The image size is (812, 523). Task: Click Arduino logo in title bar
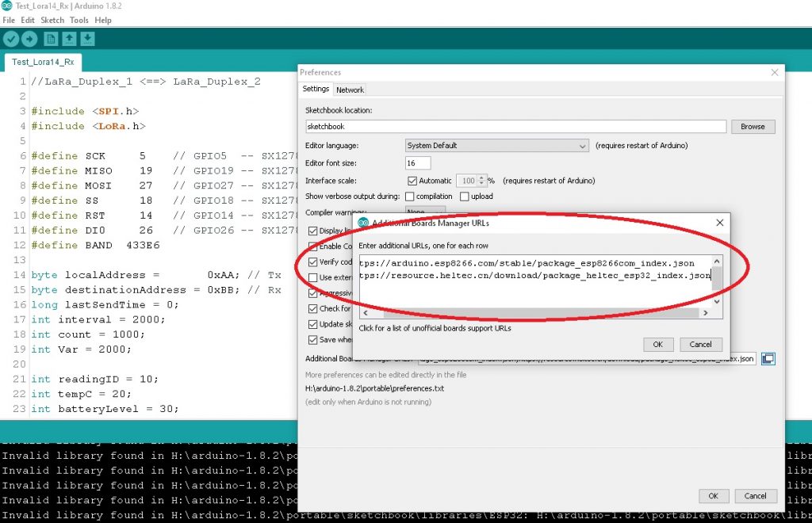click(x=6, y=6)
